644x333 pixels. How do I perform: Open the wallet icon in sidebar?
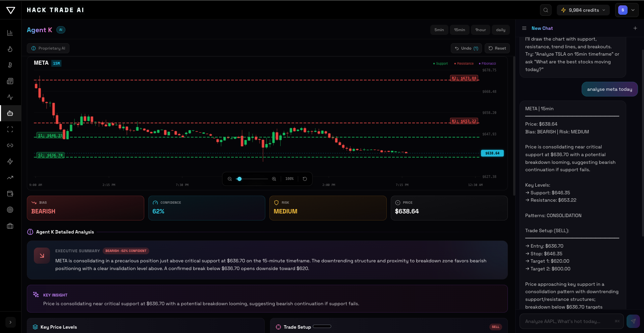[x=10, y=194]
